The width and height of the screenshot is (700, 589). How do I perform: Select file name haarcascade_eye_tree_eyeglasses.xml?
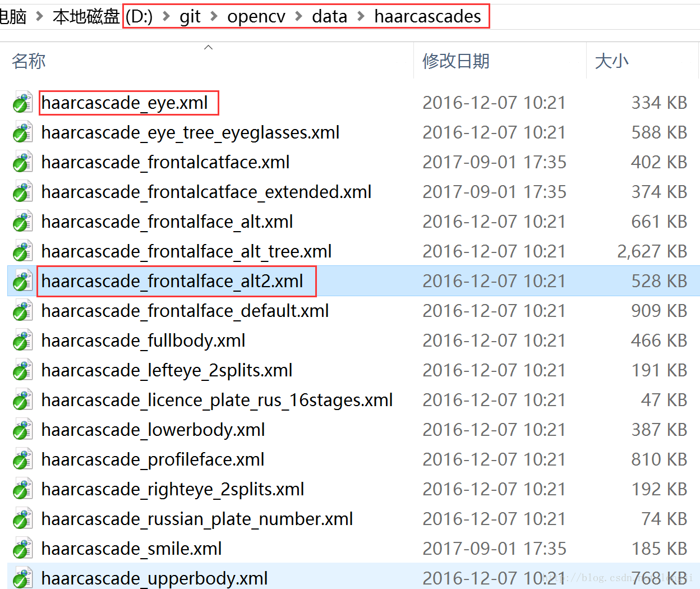tap(191, 132)
